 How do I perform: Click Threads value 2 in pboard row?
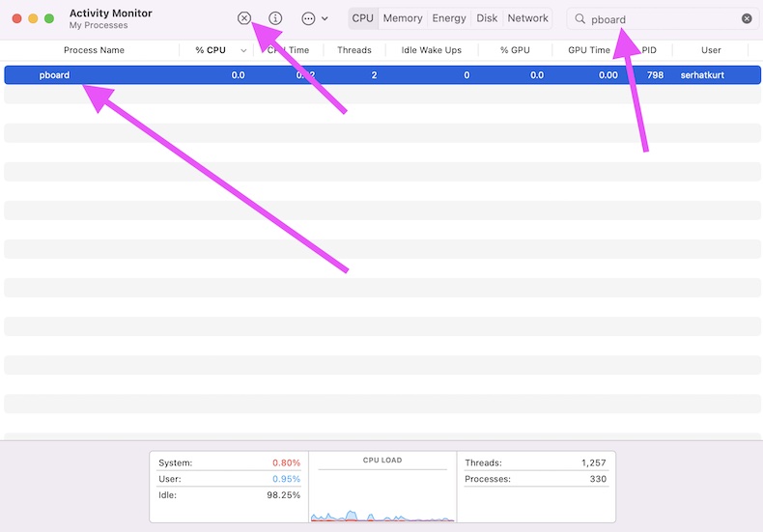[374, 75]
